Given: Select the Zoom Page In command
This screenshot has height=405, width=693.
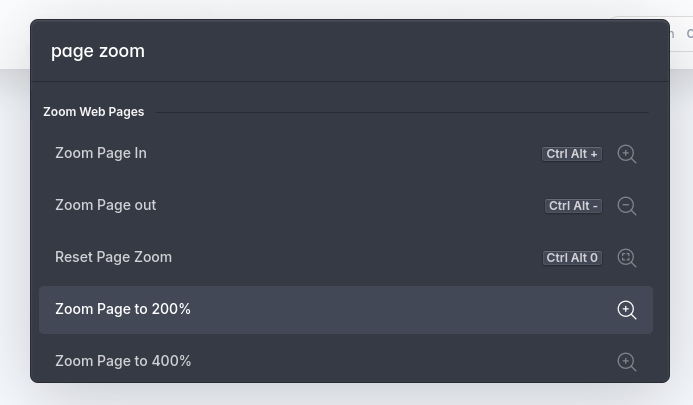Looking at the screenshot, I should pyautogui.click(x=346, y=153).
